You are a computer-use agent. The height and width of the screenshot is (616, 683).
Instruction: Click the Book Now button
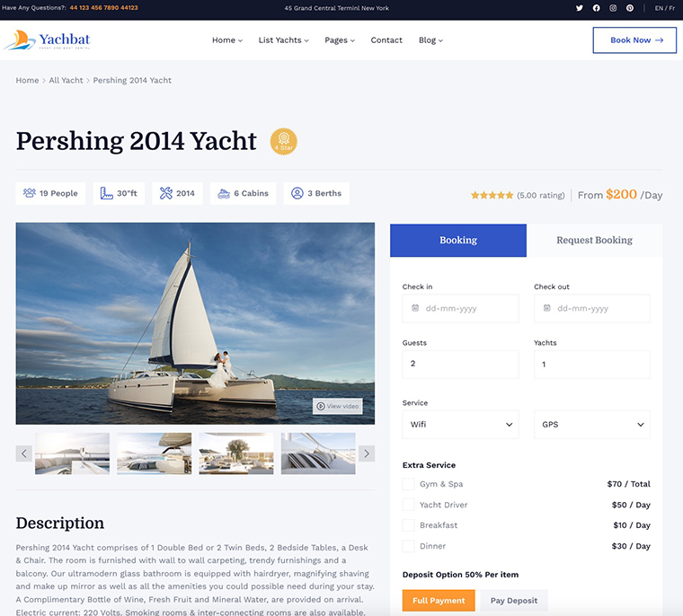[x=634, y=40]
